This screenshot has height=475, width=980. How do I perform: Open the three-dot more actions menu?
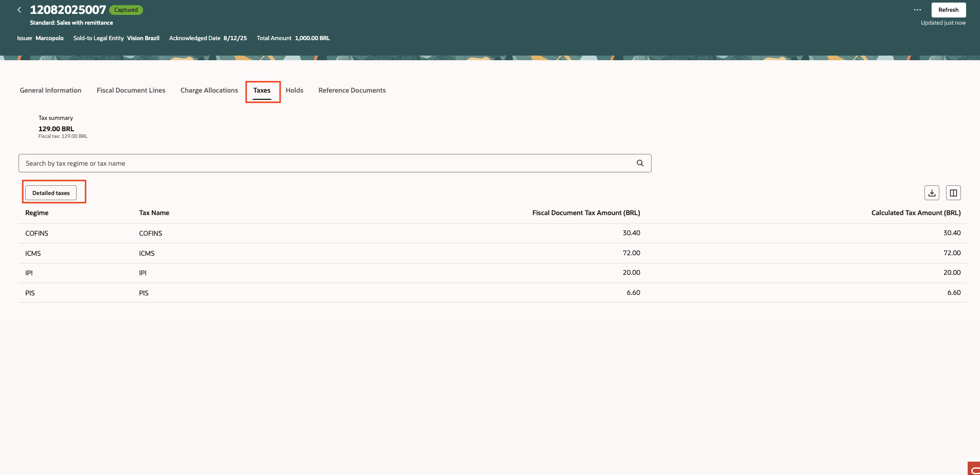pyautogui.click(x=917, y=10)
